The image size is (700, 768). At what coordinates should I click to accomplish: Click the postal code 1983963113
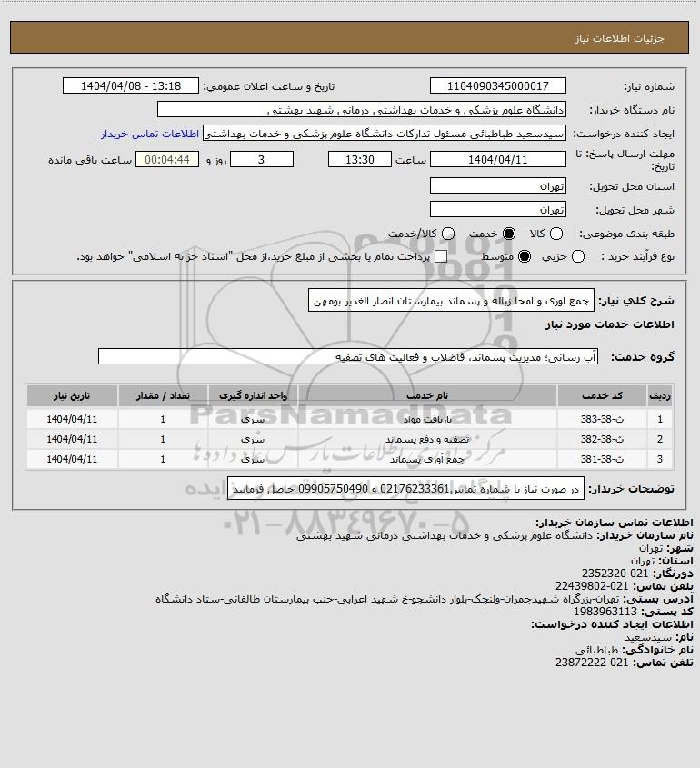[605, 612]
